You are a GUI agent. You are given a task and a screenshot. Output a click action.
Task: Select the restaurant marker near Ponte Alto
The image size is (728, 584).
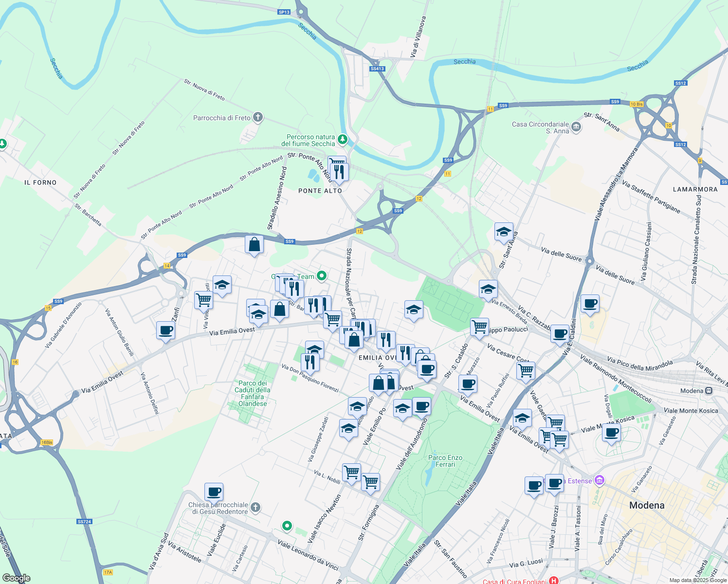(339, 170)
